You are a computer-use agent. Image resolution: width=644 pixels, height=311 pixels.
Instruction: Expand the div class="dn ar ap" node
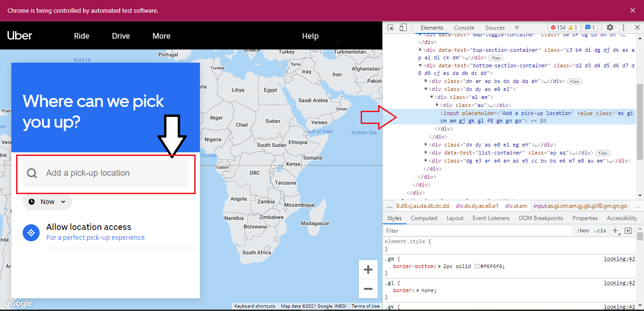coord(427,81)
